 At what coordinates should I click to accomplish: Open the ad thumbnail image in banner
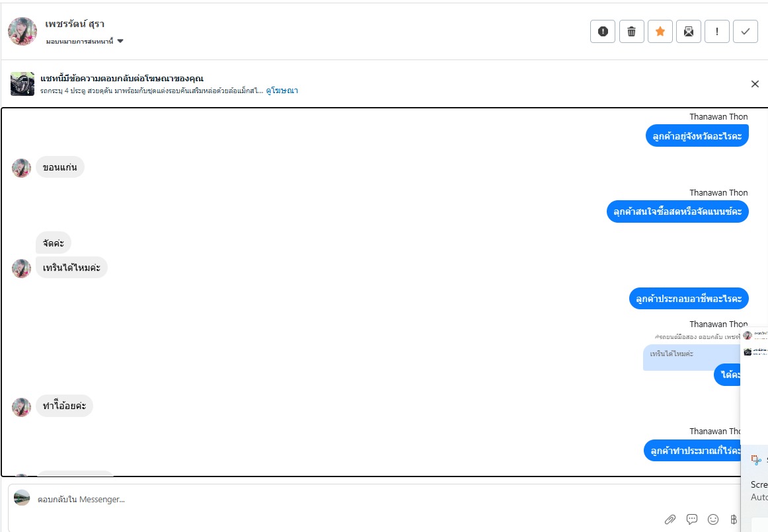tap(22, 84)
